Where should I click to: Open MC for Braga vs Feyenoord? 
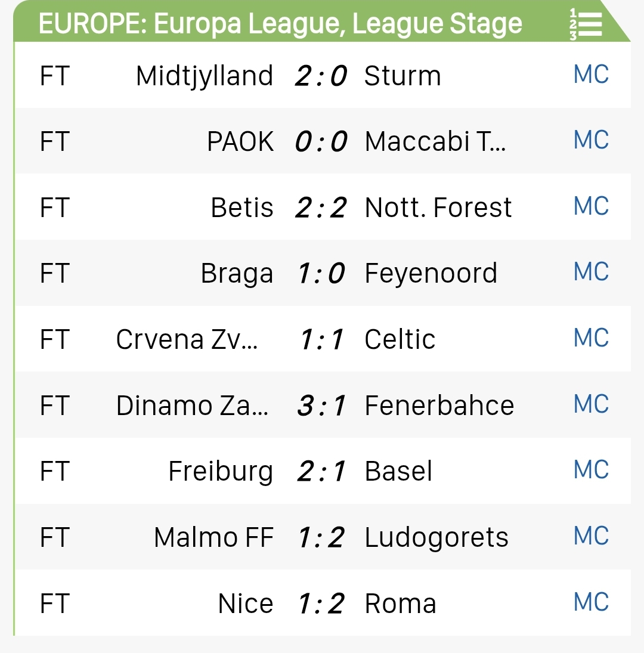tap(591, 273)
